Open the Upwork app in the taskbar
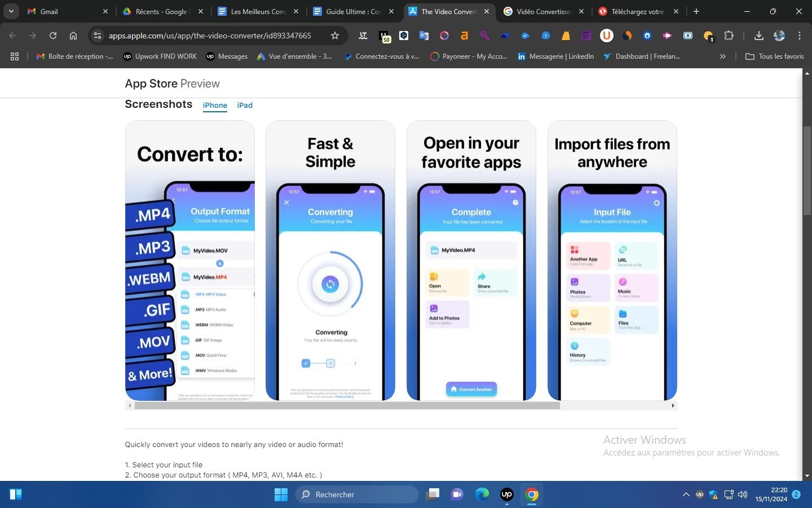Viewport: 812px width, 508px height. (x=507, y=494)
